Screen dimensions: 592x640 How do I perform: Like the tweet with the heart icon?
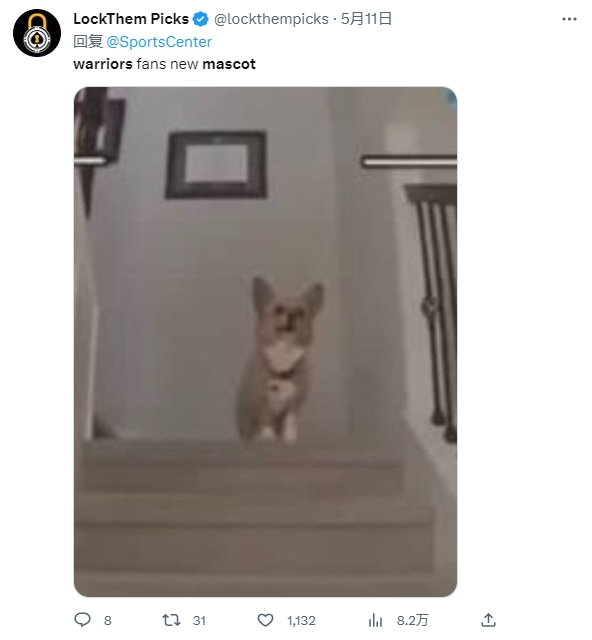coord(265,620)
